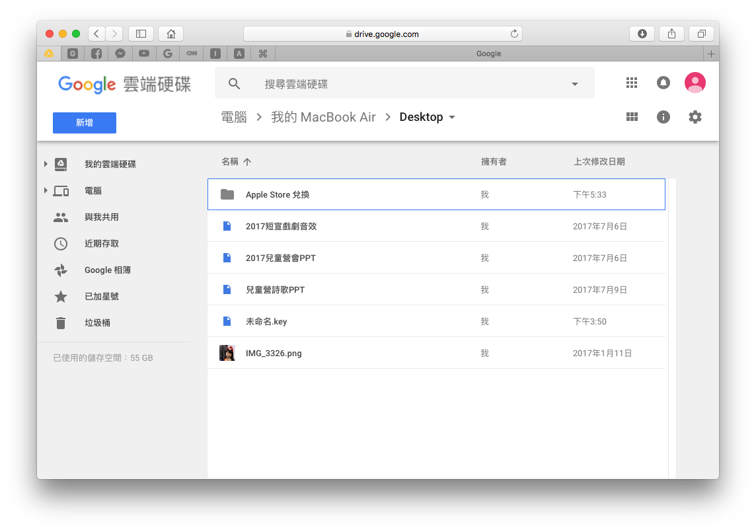Go to 我的 MacBook Air breadcrumb
The width and height of the screenshot is (756, 532).
[323, 117]
